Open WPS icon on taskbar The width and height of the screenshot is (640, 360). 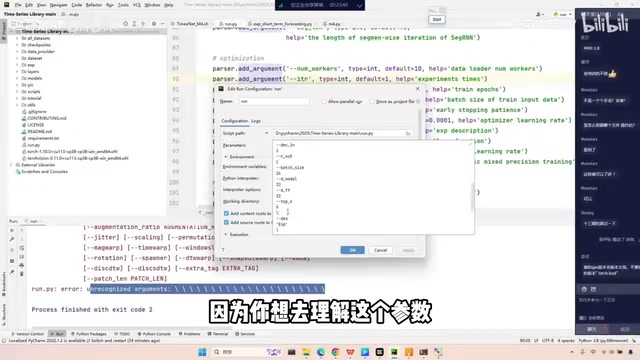(350, 352)
